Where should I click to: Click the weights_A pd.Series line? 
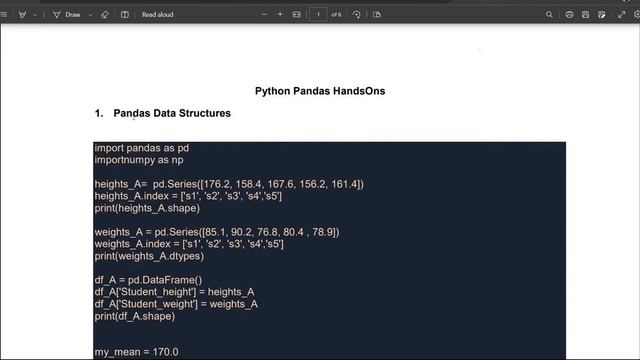[x=217, y=232]
